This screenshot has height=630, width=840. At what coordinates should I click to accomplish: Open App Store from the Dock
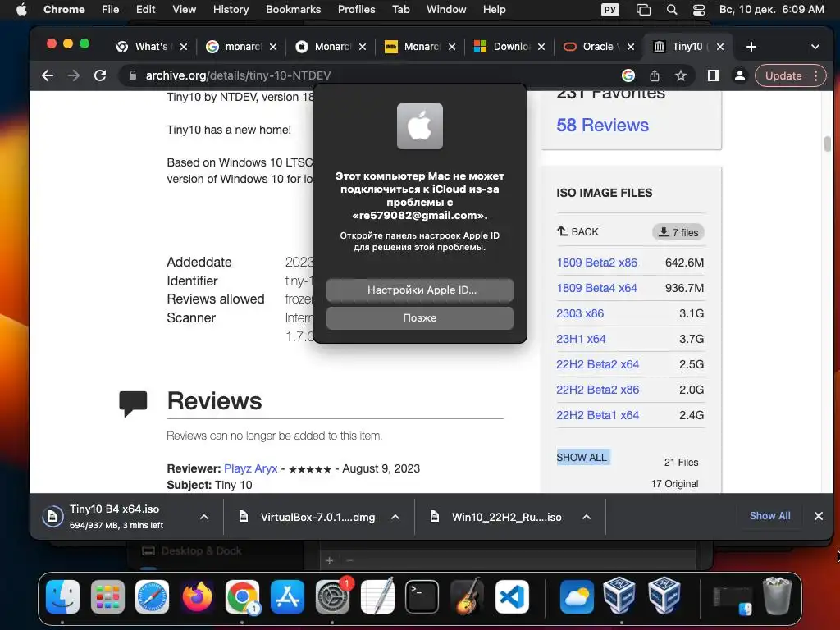click(287, 596)
